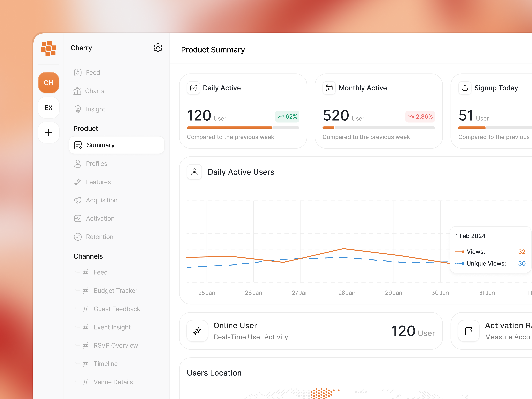Click the Monthly Active calendar icon
This screenshot has height=399, width=532.
click(x=329, y=88)
